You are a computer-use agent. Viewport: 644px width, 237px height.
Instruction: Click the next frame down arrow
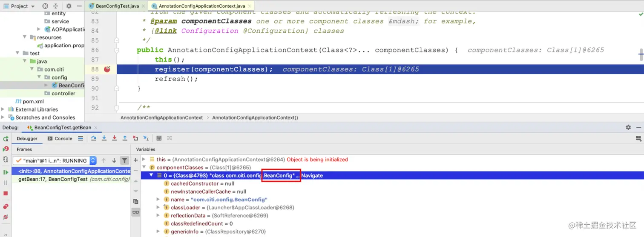(x=114, y=160)
